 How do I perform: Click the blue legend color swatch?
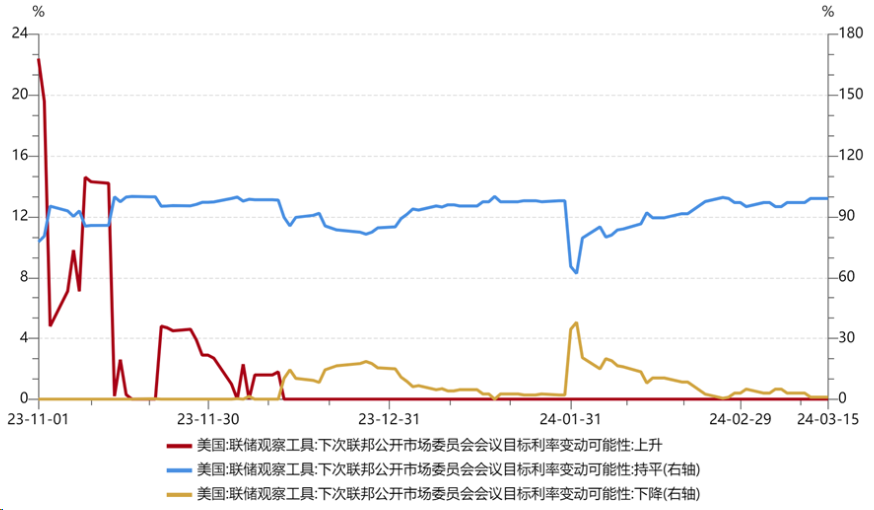click(x=179, y=470)
